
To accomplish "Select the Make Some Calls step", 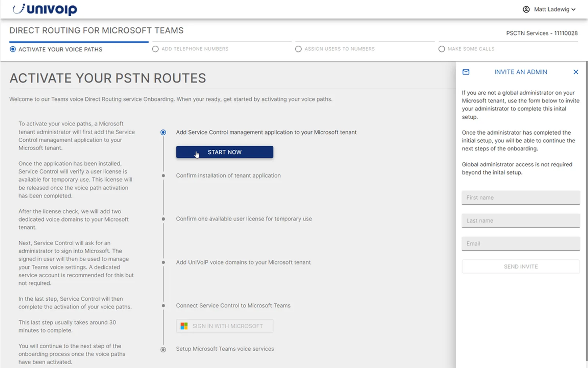I will (x=466, y=49).
